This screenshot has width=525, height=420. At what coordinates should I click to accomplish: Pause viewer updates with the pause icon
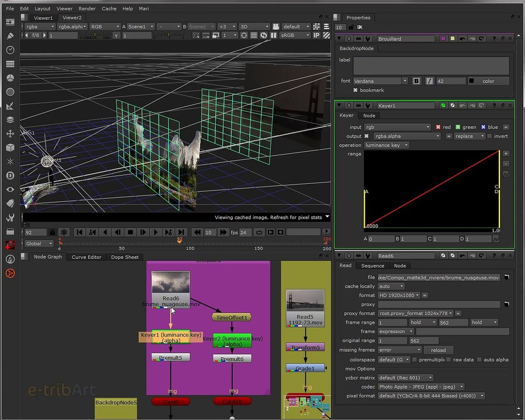(274, 36)
